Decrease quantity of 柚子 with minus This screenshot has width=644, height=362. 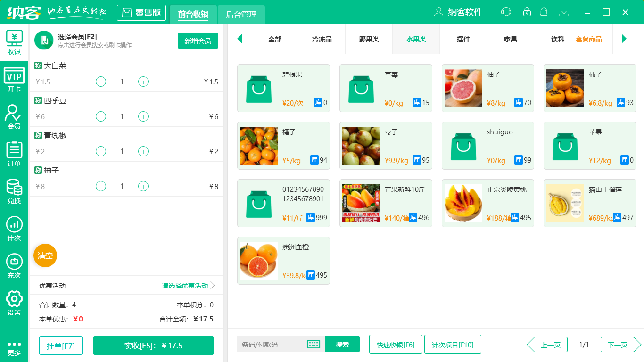point(101,186)
